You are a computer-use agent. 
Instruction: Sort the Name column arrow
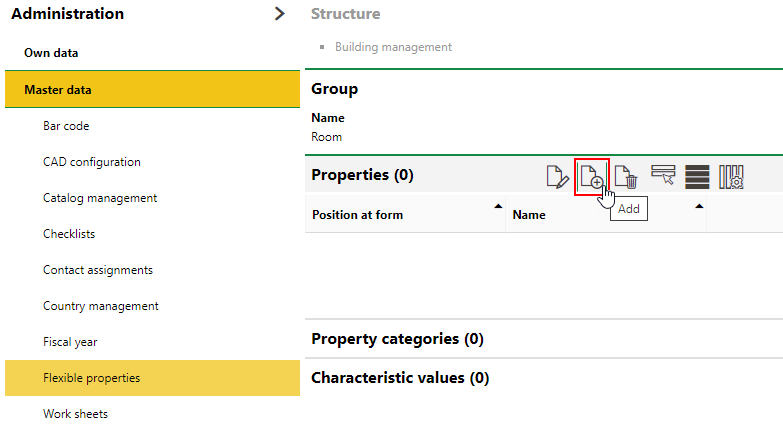[699, 206]
